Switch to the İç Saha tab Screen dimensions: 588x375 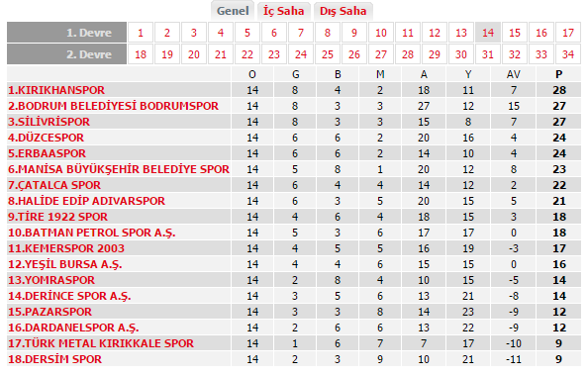(x=283, y=11)
